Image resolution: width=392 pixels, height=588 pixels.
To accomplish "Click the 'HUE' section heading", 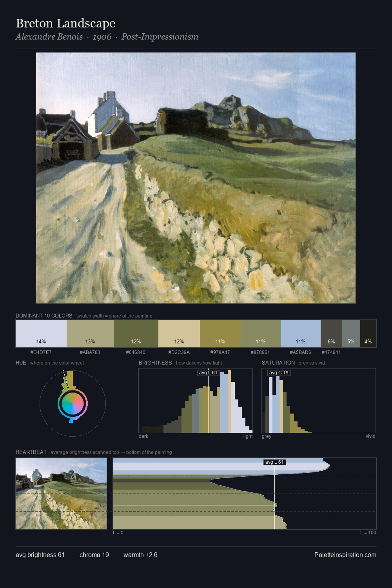I will [21, 363].
